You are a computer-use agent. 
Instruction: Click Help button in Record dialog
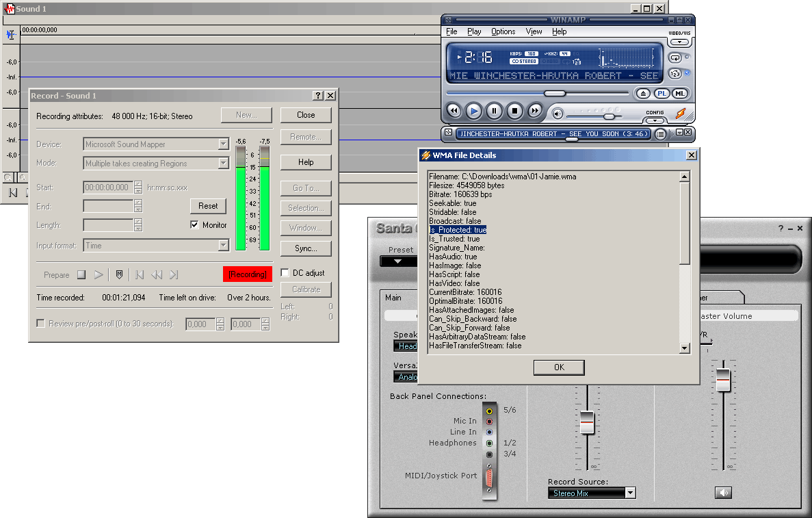[x=306, y=162]
